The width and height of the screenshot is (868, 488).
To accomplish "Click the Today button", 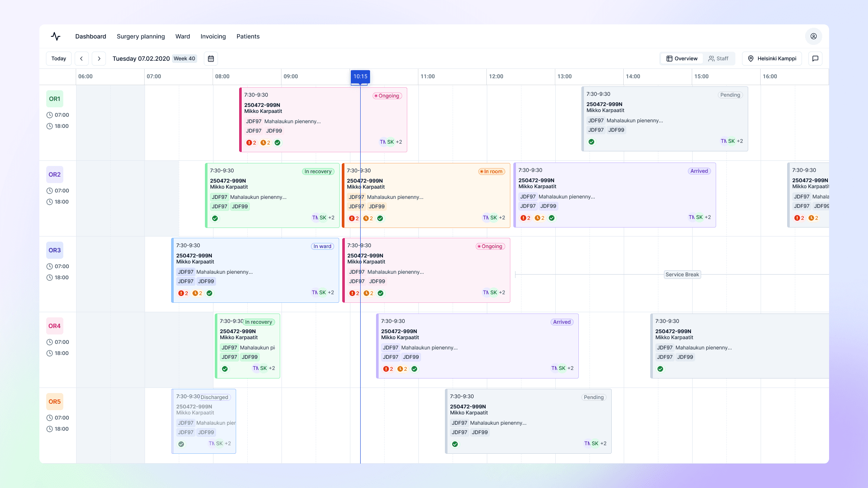I will click(x=59, y=59).
